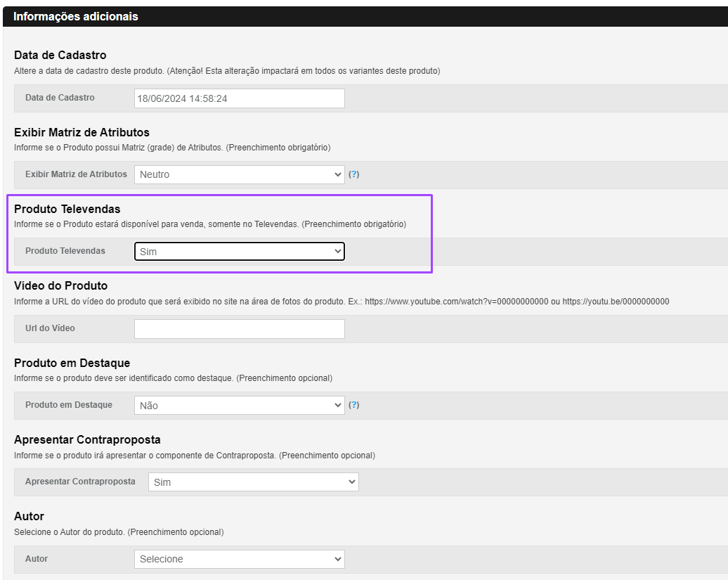Viewport: 728px width, 580px height.
Task: Click the Autor section heading
Action: pos(30,517)
